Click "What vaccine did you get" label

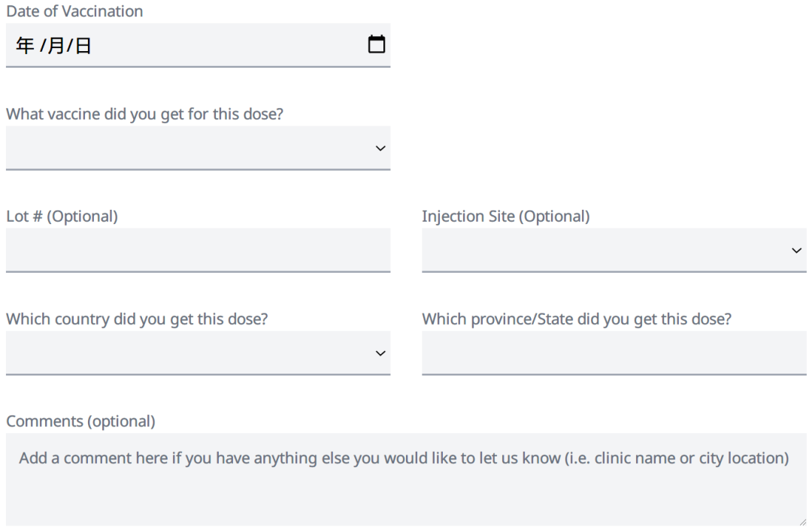coord(144,114)
